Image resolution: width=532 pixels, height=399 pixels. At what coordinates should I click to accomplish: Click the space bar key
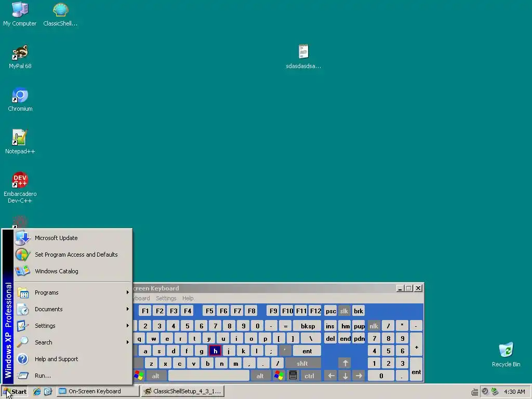pos(209,376)
